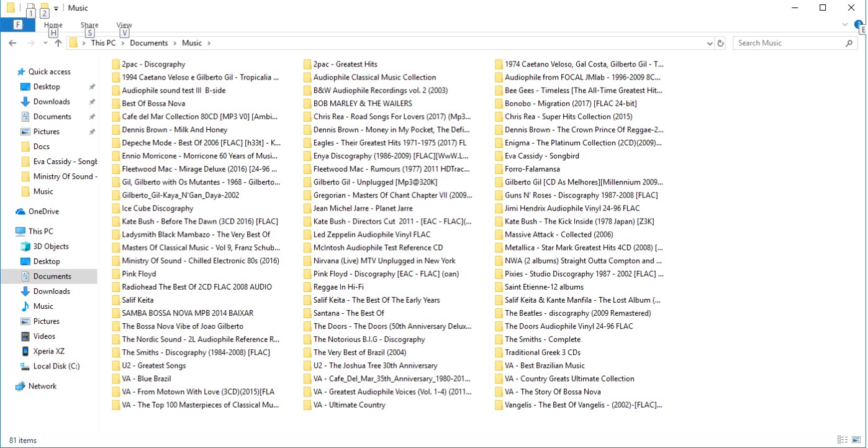
Task: Expand the ribbon using the chevron
Action: (845, 25)
